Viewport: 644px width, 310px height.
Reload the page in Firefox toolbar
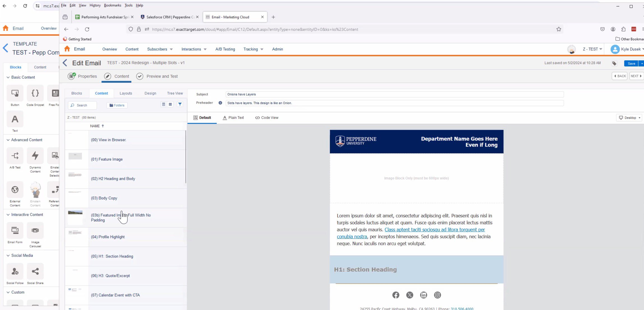87,29
